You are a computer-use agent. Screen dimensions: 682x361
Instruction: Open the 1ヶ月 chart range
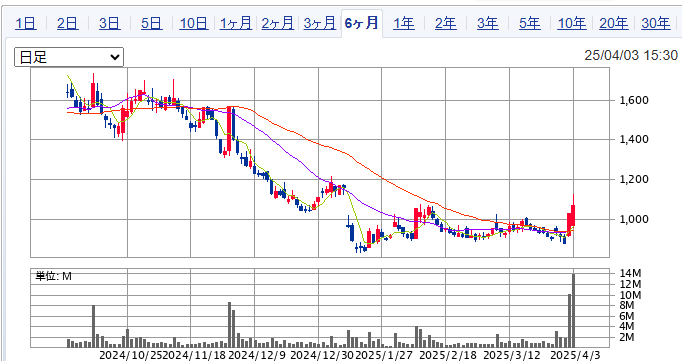point(236,23)
